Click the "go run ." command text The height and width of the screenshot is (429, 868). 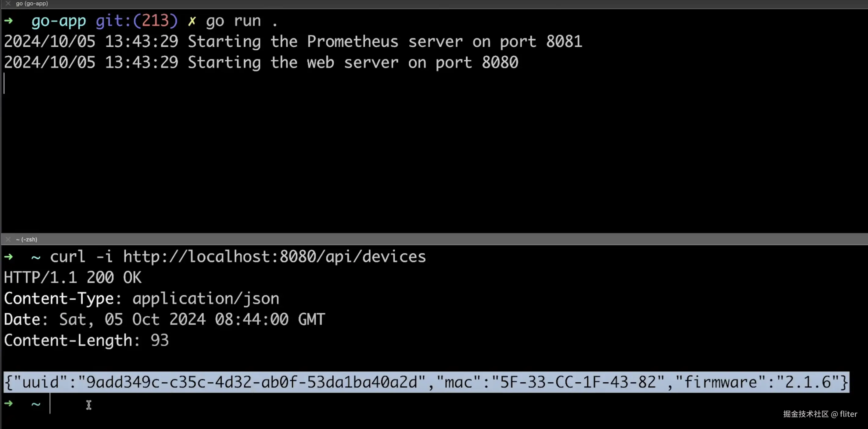242,21
